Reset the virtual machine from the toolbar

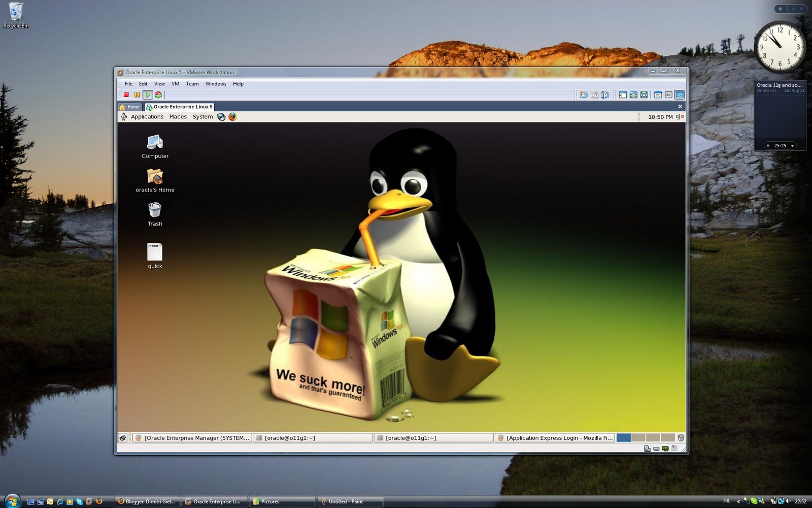click(158, 95)
